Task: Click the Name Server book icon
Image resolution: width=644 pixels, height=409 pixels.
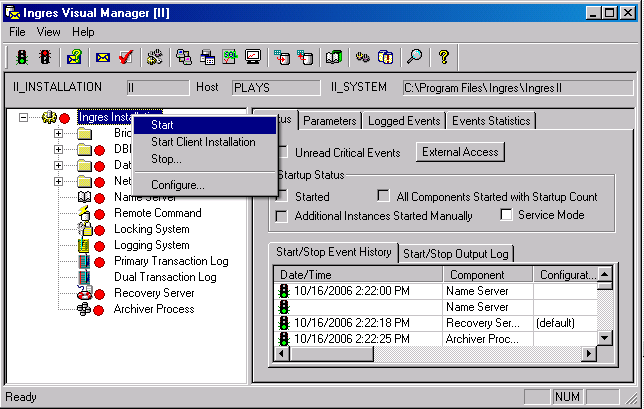Action: coord(85,197)
